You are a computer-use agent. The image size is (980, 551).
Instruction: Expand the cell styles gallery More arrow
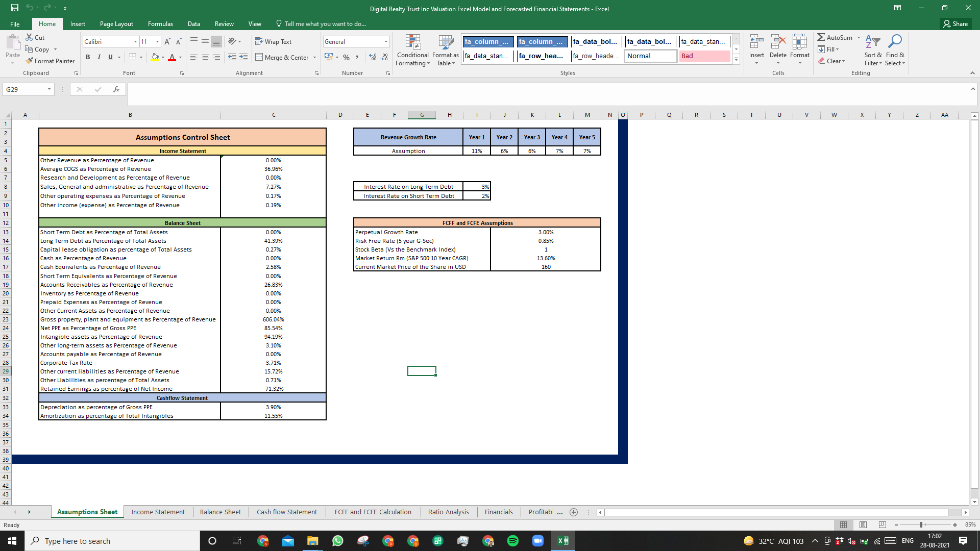click(x=736, y=60)
